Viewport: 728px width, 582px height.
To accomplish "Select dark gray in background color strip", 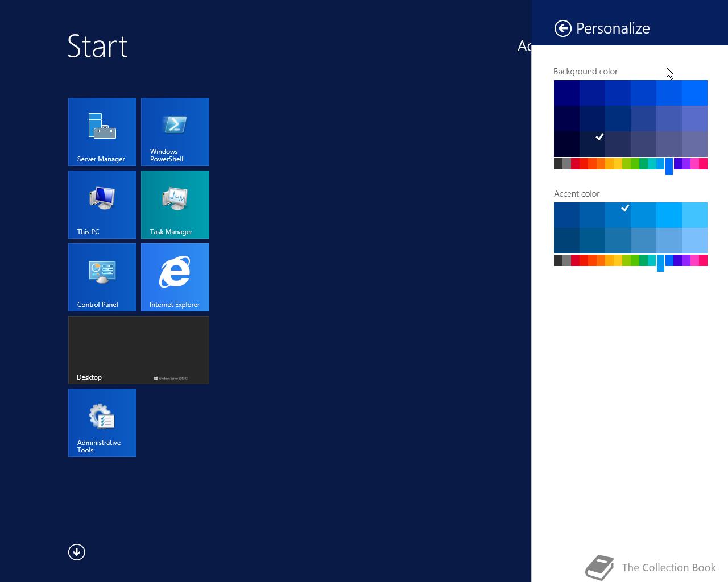I will pos(558,164).
